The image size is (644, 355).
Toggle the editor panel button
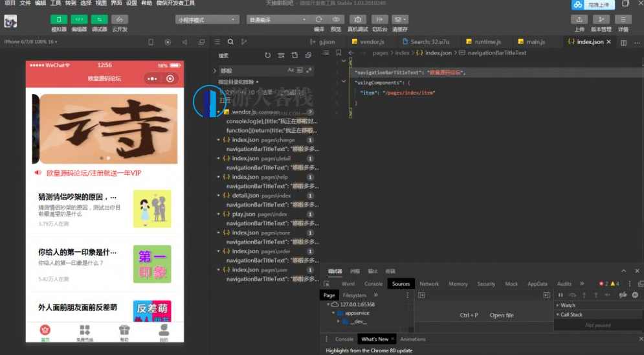pos(79,19)
